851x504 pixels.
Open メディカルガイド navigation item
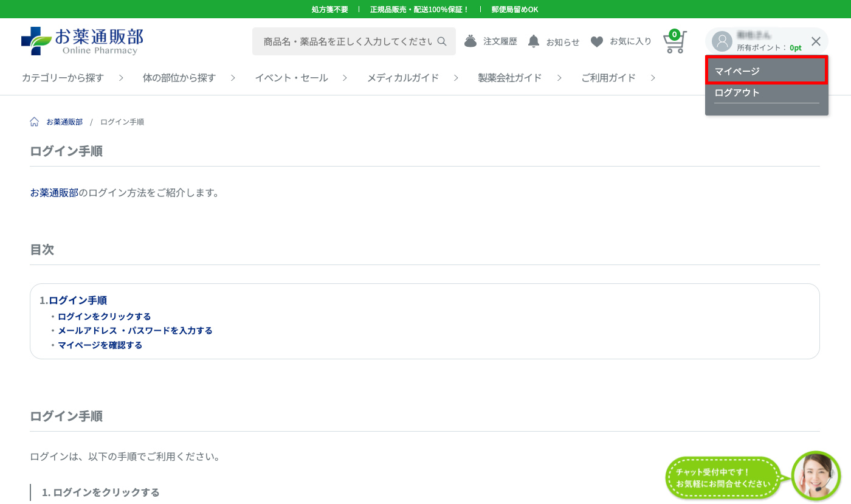pos(402,78)
